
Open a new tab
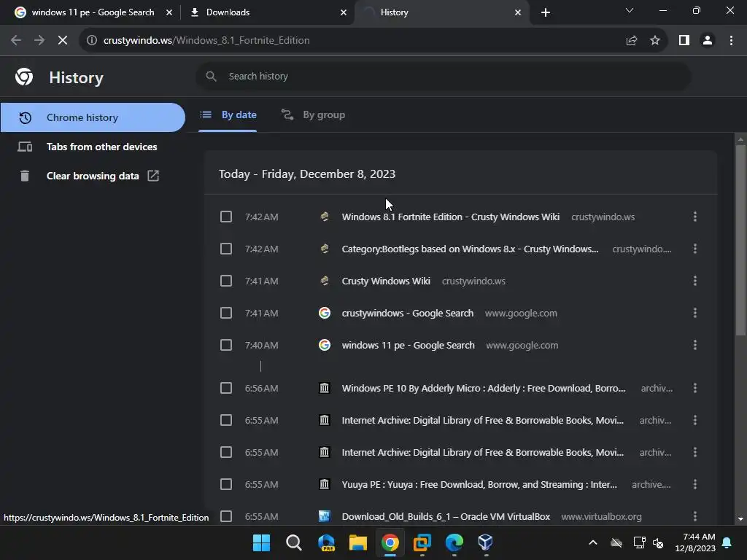tap(546, 12)
